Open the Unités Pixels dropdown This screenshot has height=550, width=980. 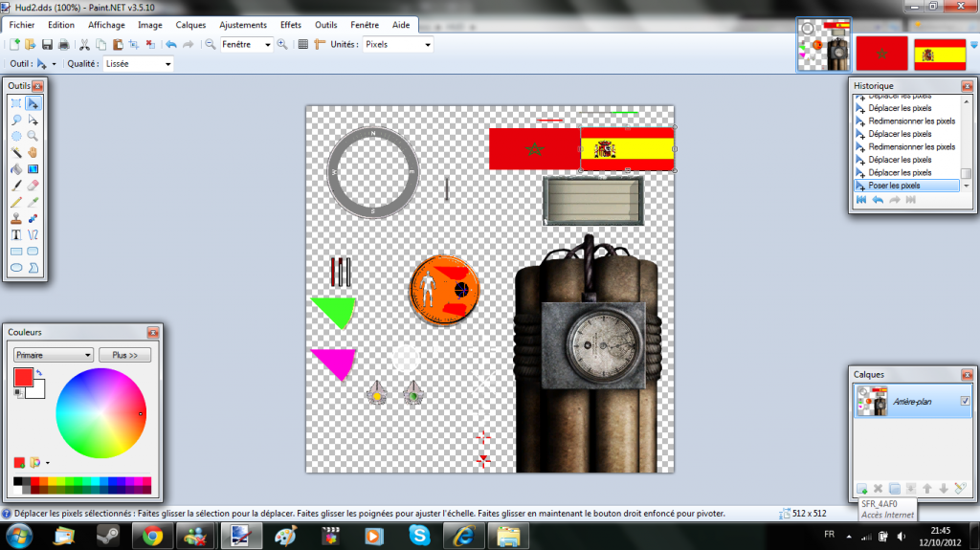(428, 45)
